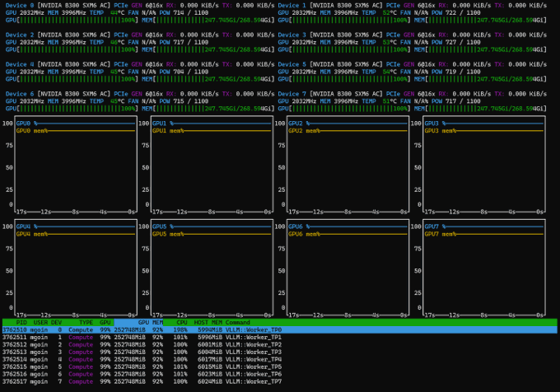This screenshot has height=392, width=560.
Task: Click the Device 1 header label
Action: point(292,6)
